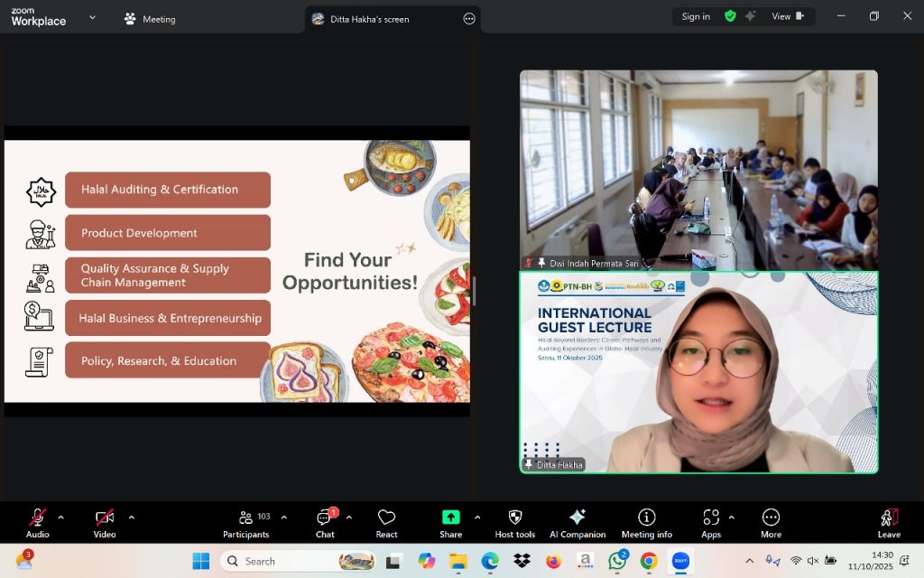Open the Participants panel
This screenshot has width=924, height=578.
pos(246,518)
